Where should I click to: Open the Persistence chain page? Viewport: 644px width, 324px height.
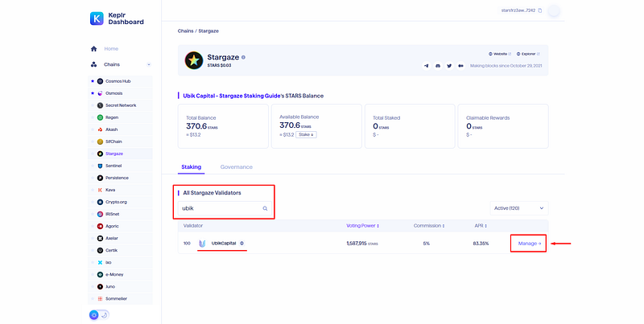click(120, 178)
